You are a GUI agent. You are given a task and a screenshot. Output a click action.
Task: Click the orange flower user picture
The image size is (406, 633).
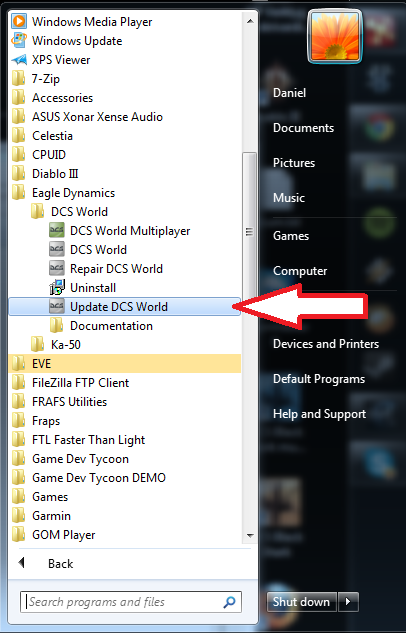(x=335, y=36)
